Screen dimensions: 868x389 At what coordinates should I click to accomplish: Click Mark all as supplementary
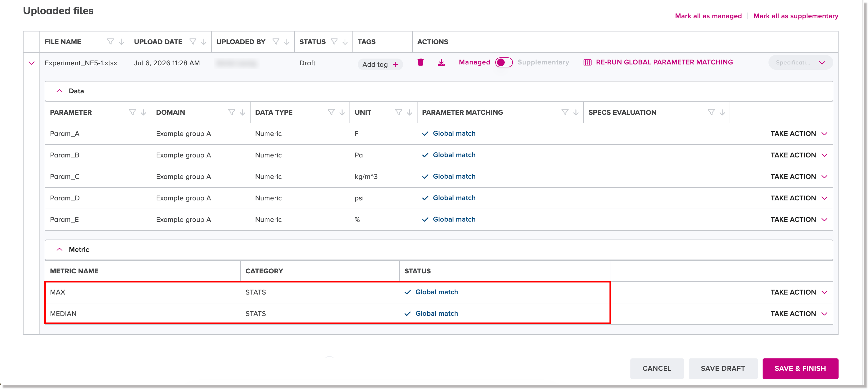point(796,16)
